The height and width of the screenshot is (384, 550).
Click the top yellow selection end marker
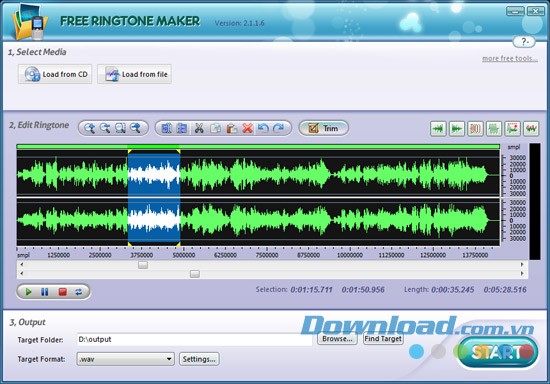pyautogui.click(x=178, y=151)
